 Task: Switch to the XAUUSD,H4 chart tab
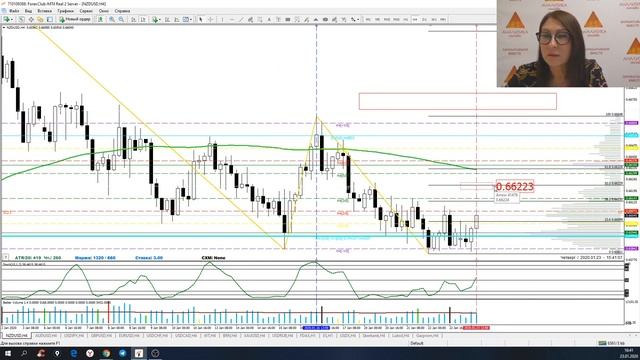[x=254, y=336]
